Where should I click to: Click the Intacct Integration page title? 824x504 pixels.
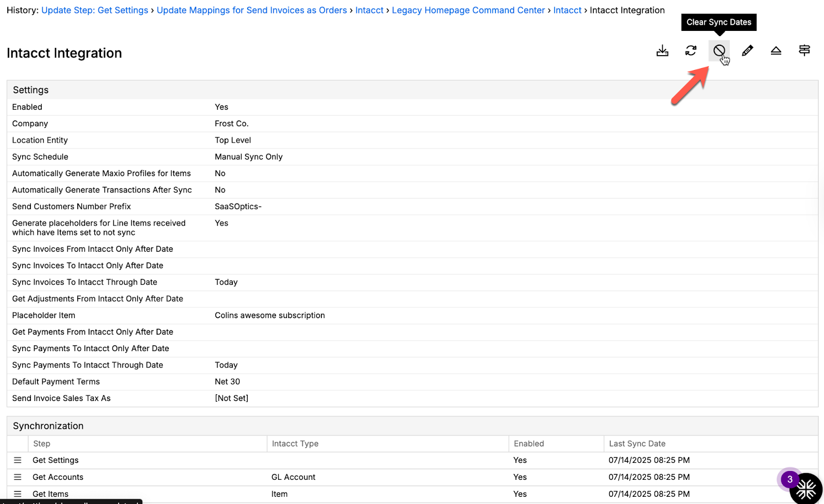64,53
